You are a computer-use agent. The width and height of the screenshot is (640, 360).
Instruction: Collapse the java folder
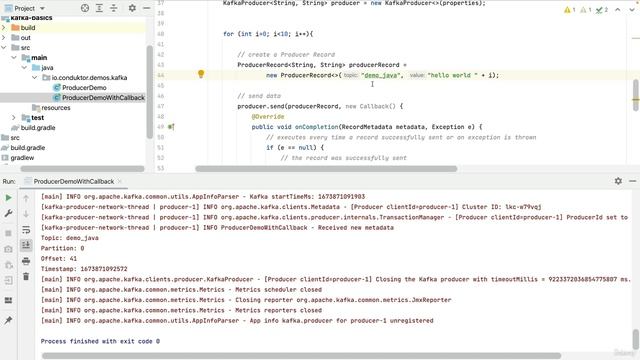tap(24, 67)
